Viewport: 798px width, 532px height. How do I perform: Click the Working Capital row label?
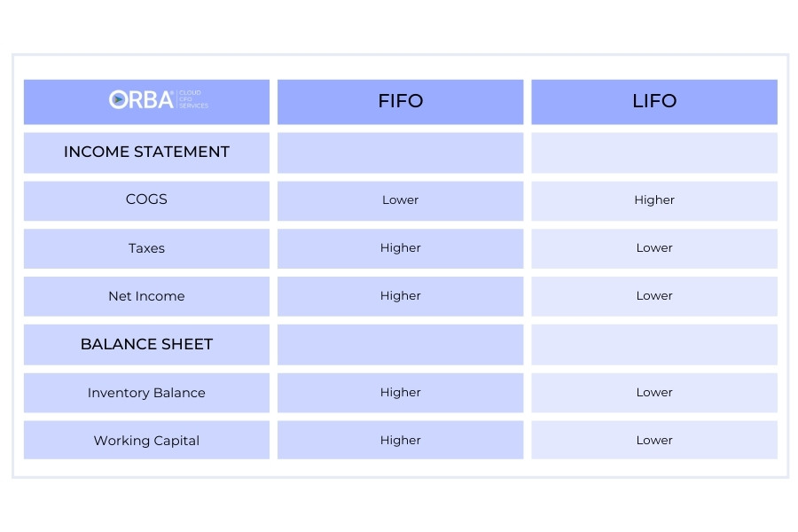click(146, 441)
